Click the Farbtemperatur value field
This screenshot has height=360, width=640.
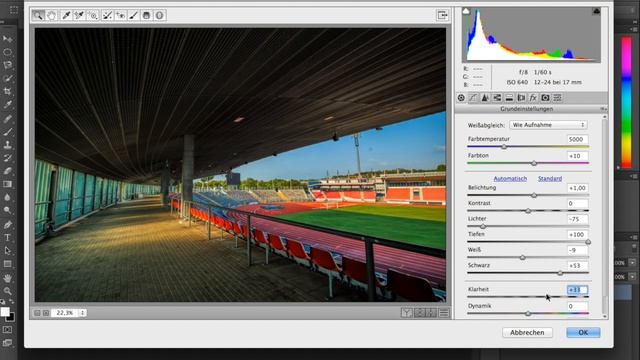point(577,139)
